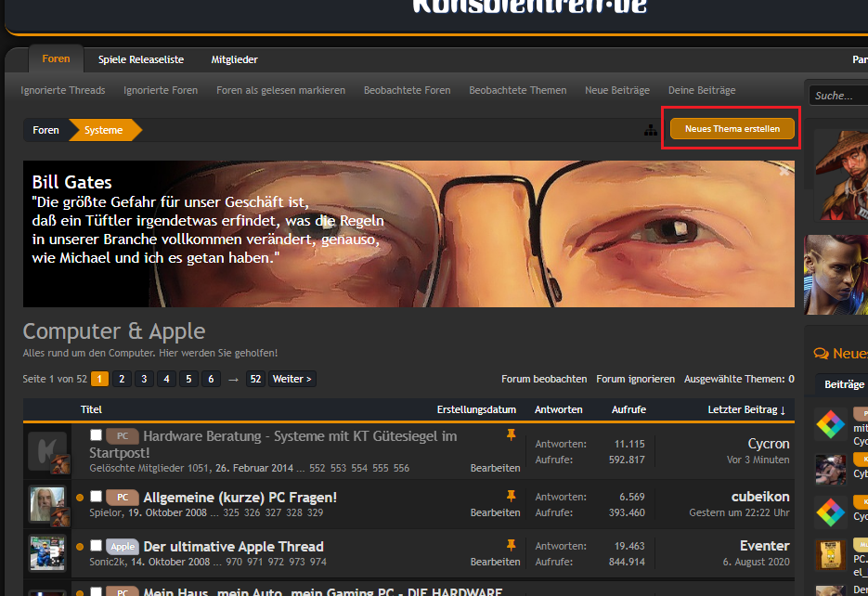The image size is (868, 596).
Task: Click pin icon on Hardware Beratung thread
Action: click(x=511, y=435)
